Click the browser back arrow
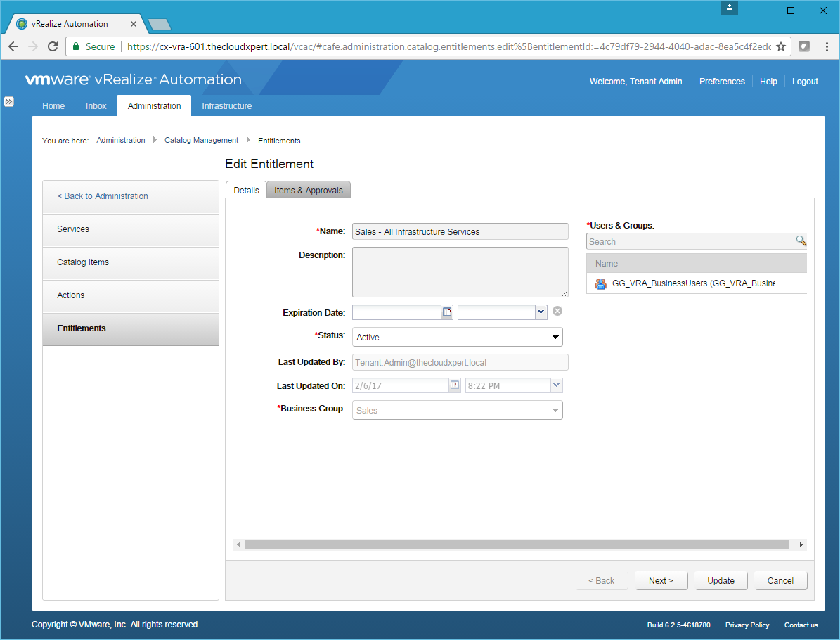 pyautogui.click(x=13, y=46)
